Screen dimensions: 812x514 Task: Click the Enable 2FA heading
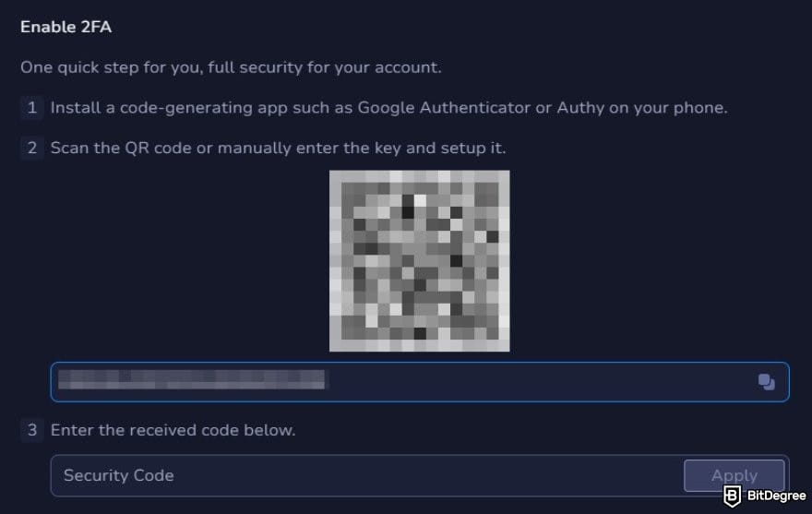66,27
